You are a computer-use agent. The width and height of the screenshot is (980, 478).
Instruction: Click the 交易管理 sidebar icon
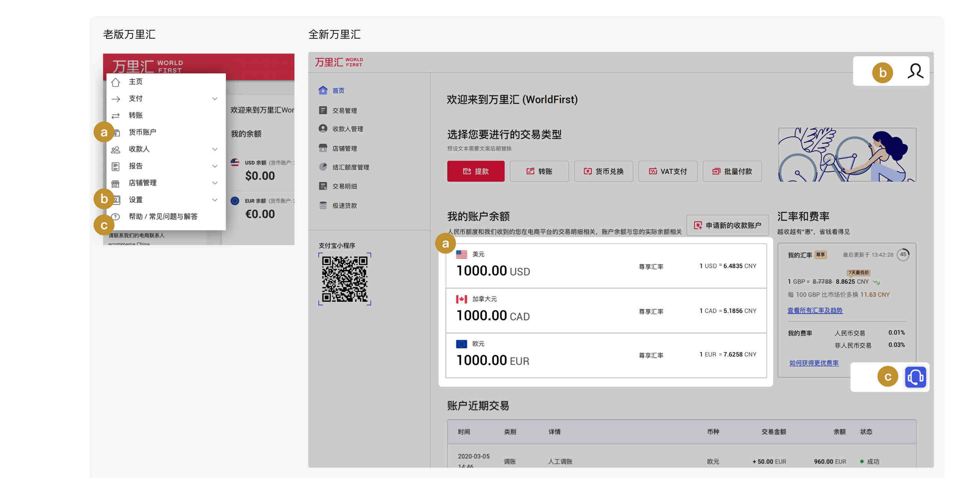[323, 110]
